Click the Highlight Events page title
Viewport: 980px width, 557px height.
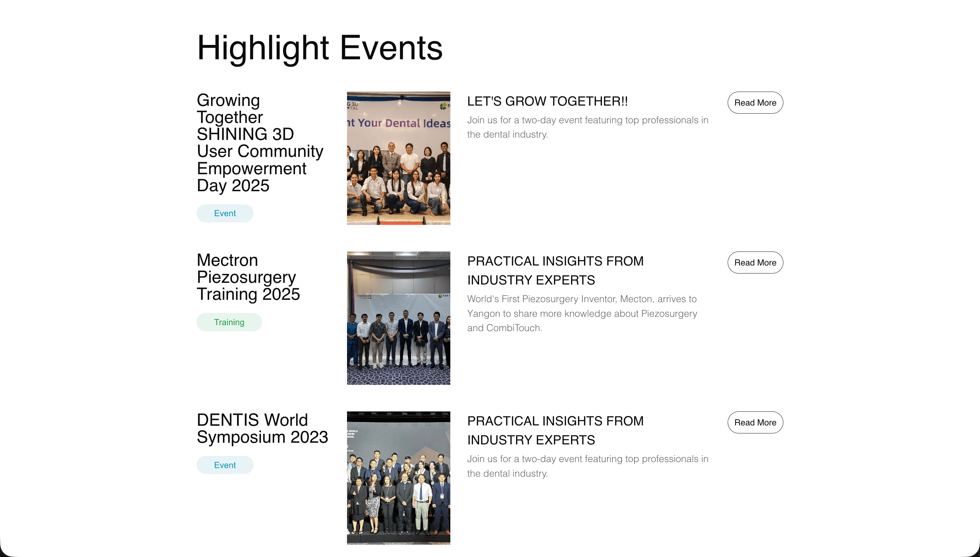[x=320, y=47]
